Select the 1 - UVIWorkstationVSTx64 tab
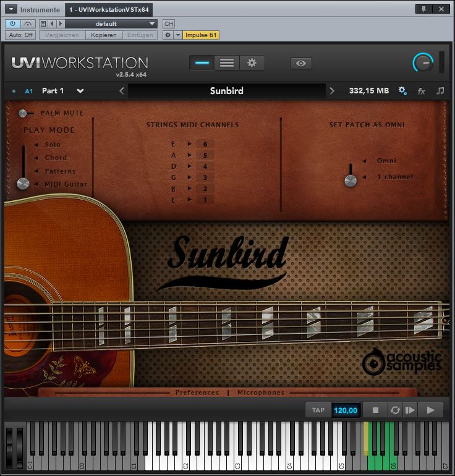 click(109, 10)
